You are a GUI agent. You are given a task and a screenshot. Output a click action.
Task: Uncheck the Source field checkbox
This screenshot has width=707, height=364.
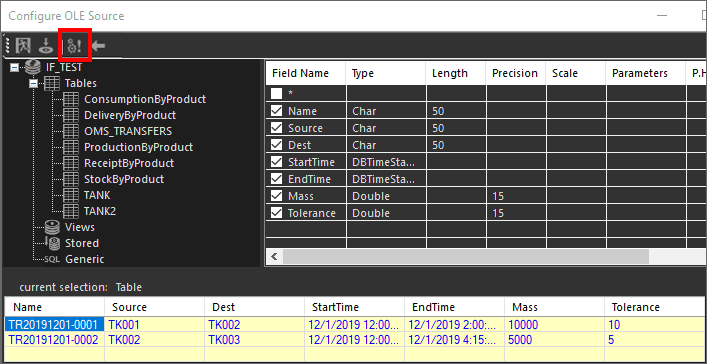pyautogui.click(x=276, y=128)
